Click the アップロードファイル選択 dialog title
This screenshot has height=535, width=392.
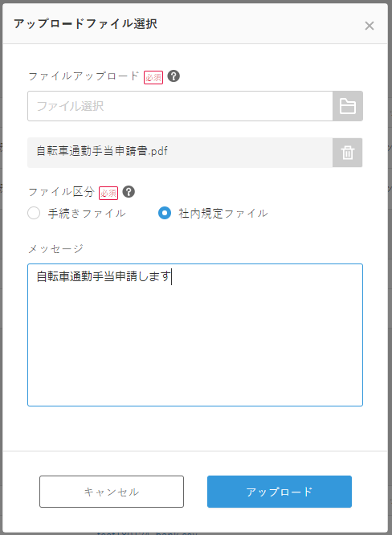click(x=85, y=24)
